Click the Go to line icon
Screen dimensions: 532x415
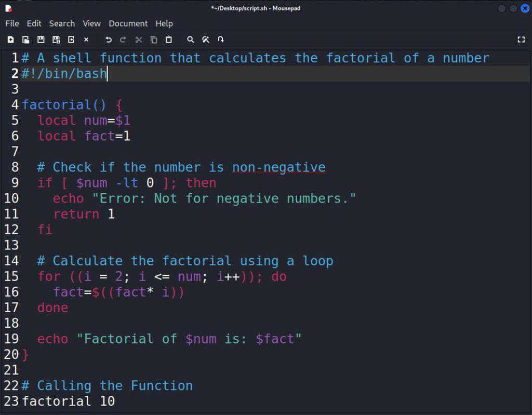click(x=220, y=39)
